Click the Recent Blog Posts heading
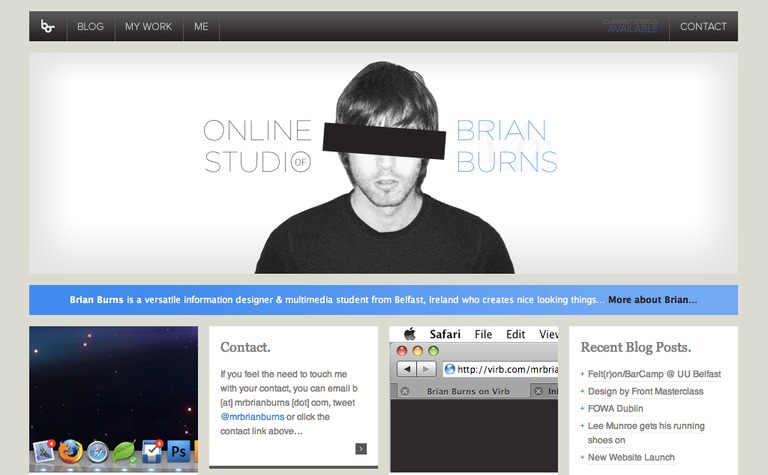The width and height of the screenshot is (768, 475). pyautogui.click(x=636, y=347)
